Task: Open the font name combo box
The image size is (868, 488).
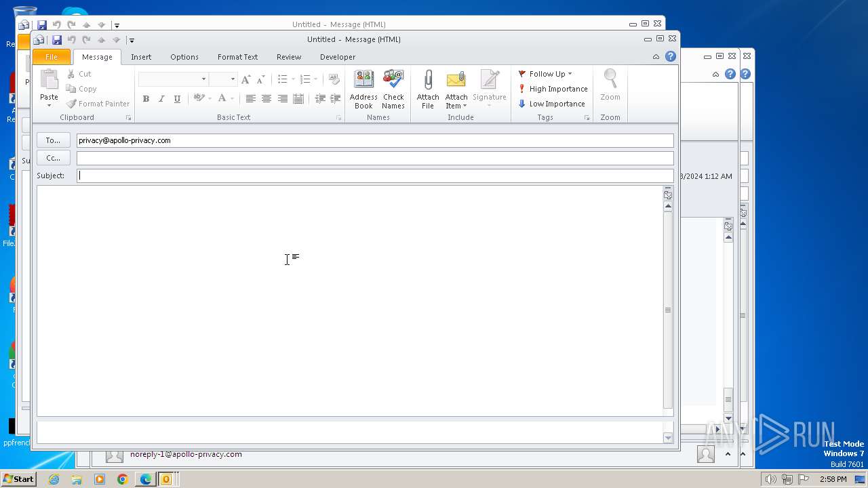Action: tap(173, 79)
